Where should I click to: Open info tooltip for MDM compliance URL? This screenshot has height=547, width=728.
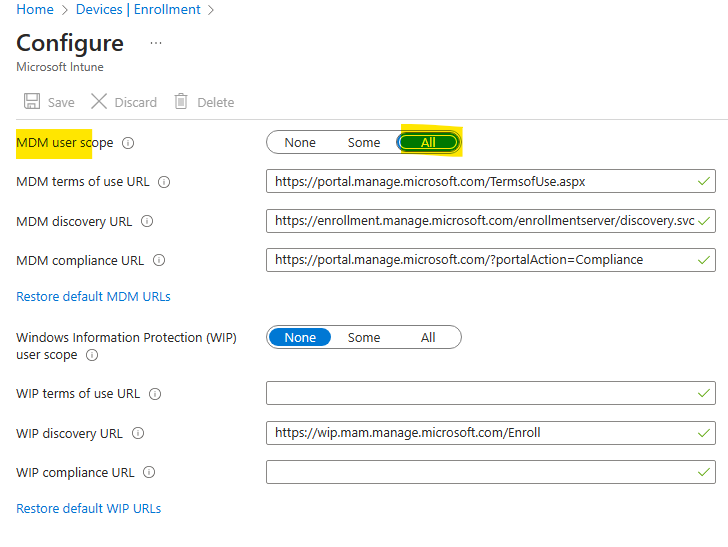point(159,260)
